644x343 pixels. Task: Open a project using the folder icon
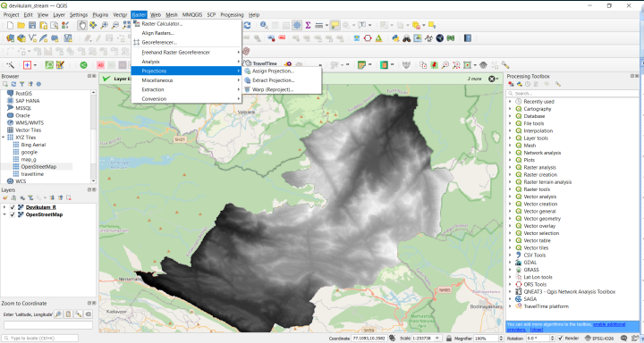click(x=21, y=25)
